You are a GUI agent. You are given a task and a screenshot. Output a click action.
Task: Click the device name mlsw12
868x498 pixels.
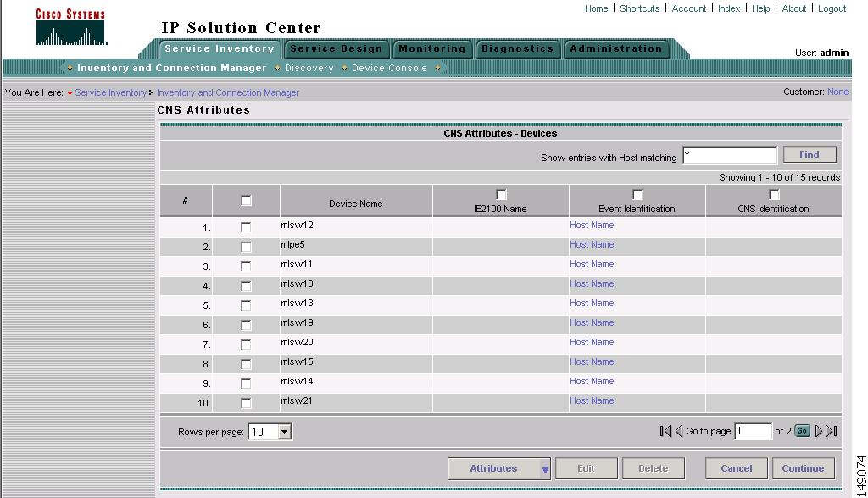point(297,225)
